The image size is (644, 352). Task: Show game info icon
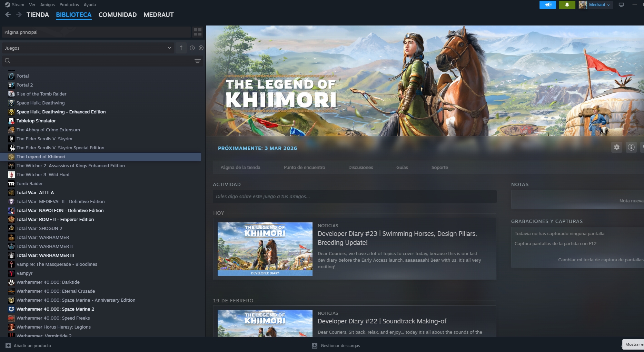click(x=631, y=147)
